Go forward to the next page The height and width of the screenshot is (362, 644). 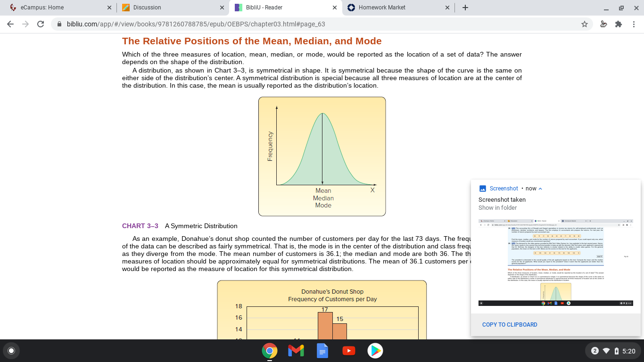tap(25, 24)
